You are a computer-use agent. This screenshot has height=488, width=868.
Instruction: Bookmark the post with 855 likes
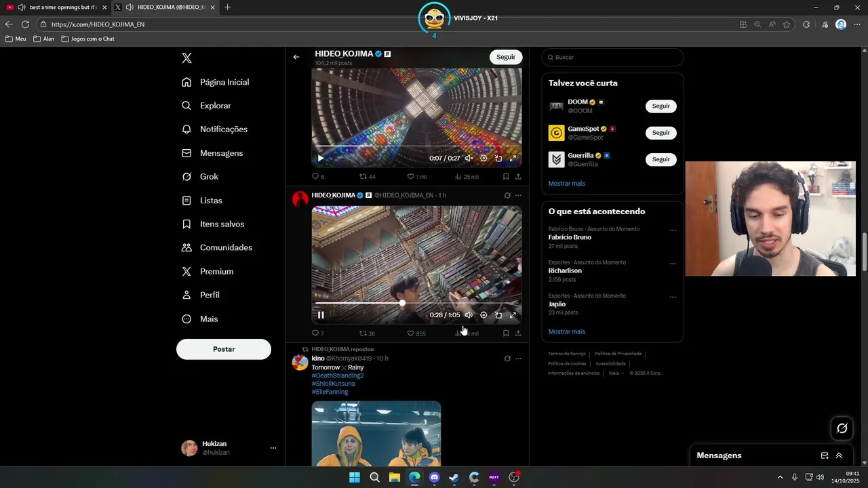click(x=506, y=333)
